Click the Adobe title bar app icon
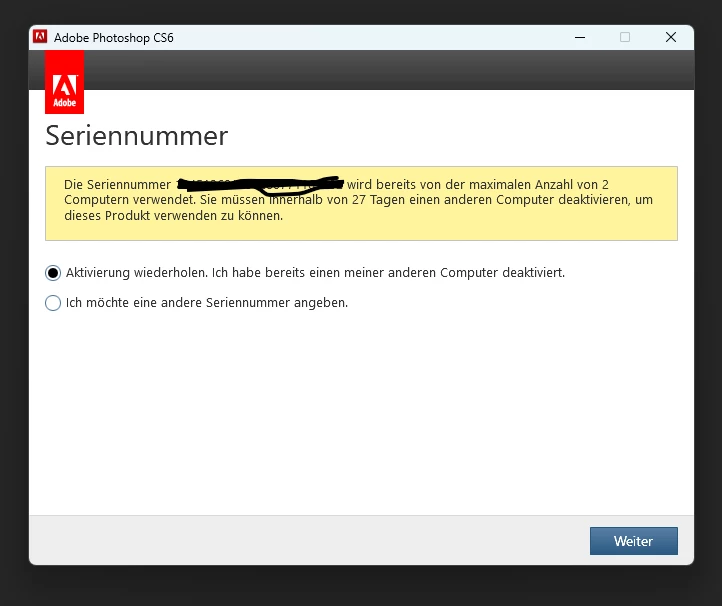 tap(40, 37)
